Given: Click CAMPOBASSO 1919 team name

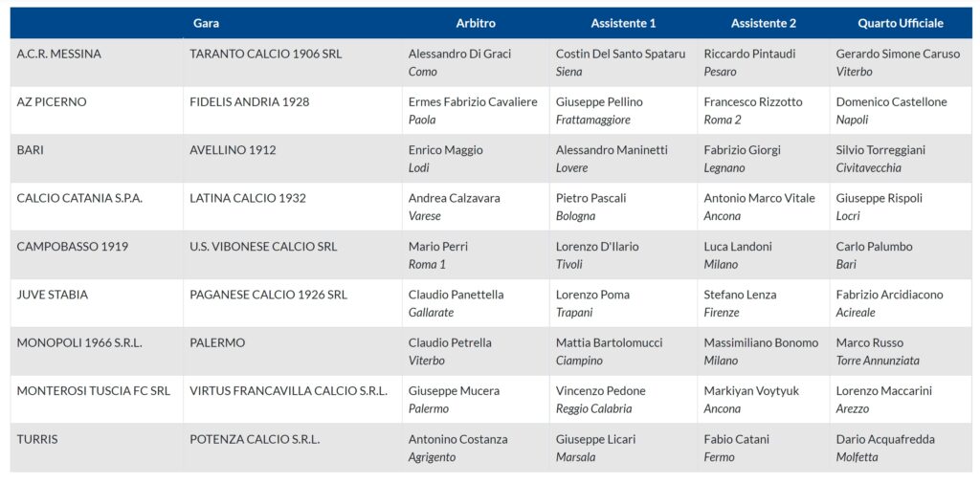Looking at the screenshot, I should tap(73, 247).
